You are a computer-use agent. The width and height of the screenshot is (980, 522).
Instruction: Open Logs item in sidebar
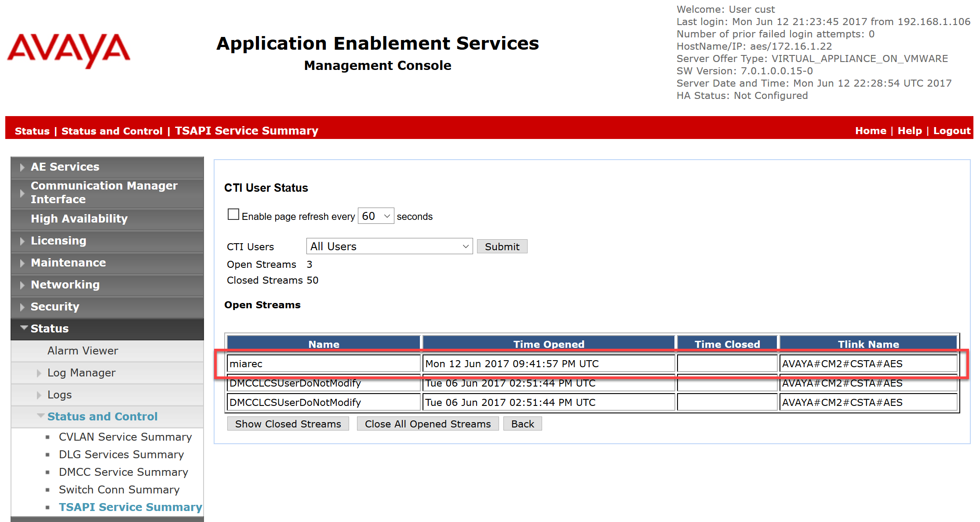59,394
